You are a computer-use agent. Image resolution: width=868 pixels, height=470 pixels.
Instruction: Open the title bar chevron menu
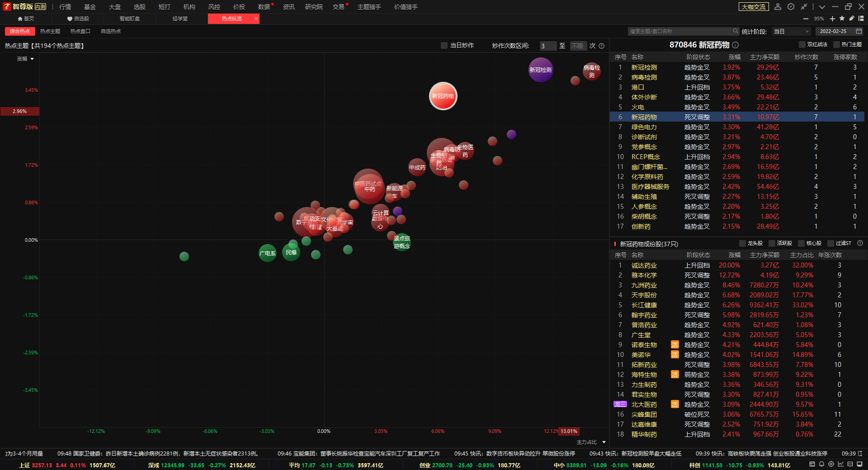click(x=822, y=7)
